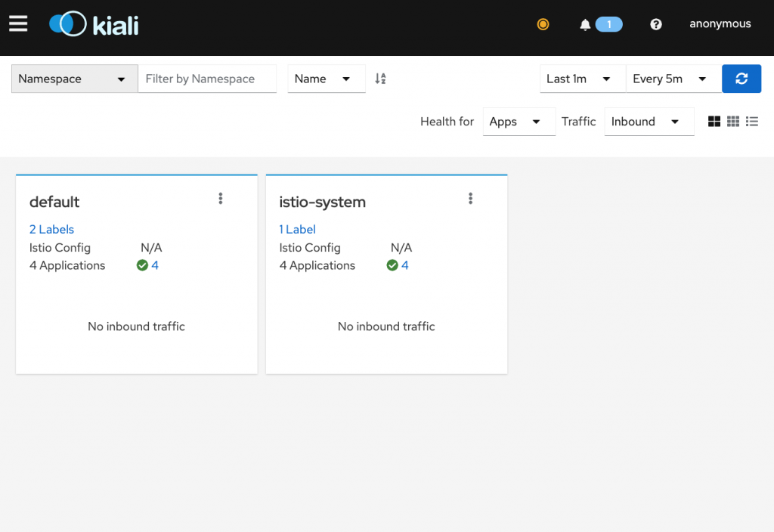774x532 pixels.
Task: Focus the Filter by Namespace input
Action: point(207,79)
